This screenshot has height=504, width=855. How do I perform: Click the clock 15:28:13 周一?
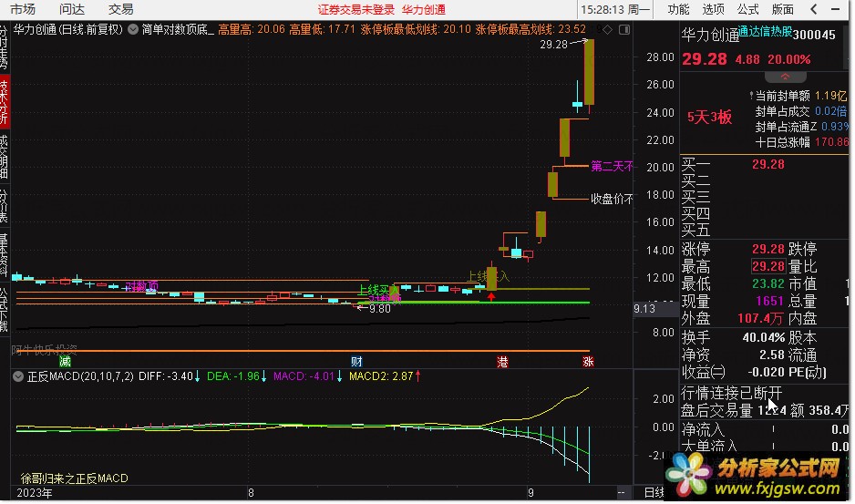tap(615, 9)
